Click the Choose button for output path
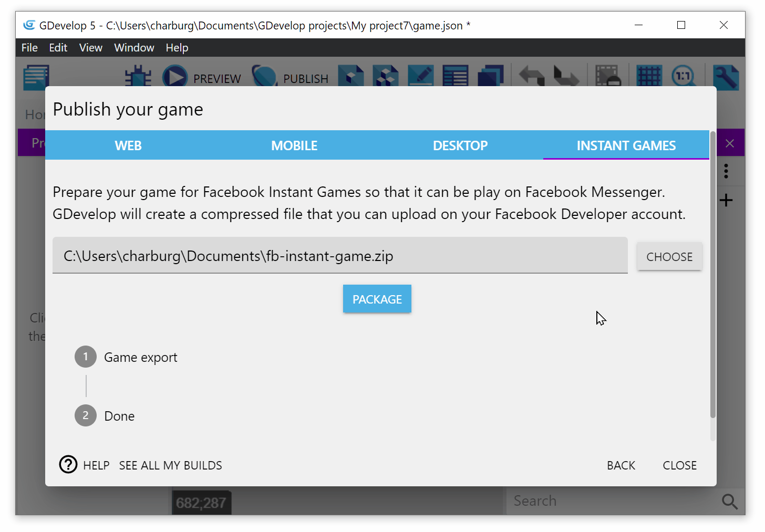Screen dimensions: 765x532 (669, 257)
